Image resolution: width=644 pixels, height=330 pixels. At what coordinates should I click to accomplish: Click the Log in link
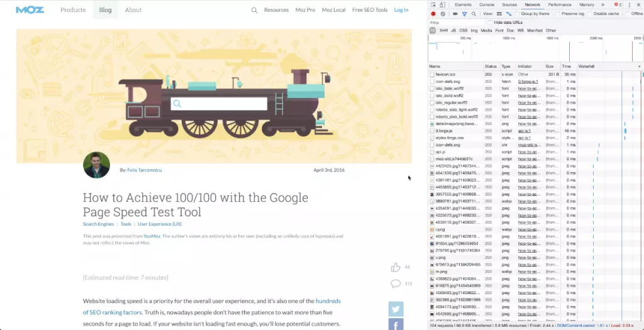(401, 10)
